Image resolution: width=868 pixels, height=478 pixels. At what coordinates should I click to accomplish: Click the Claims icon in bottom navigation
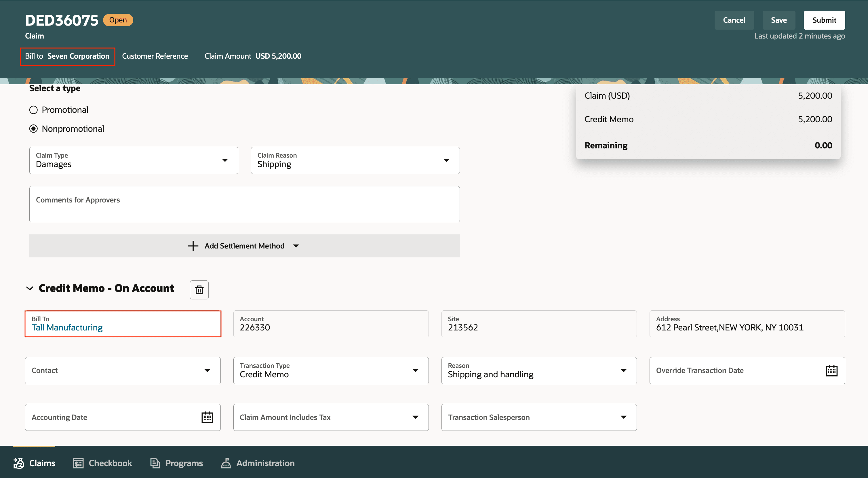point(19,463)
